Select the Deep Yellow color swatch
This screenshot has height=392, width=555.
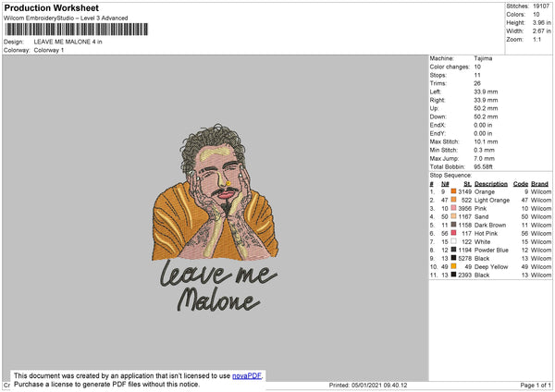coord(453,266)
